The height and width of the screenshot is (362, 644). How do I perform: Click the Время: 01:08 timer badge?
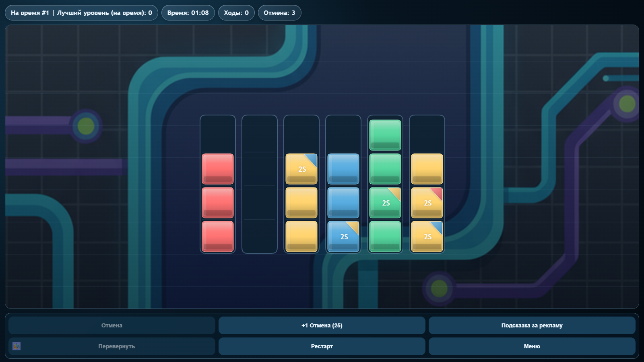pyautogui.click(x=188, y=12)
